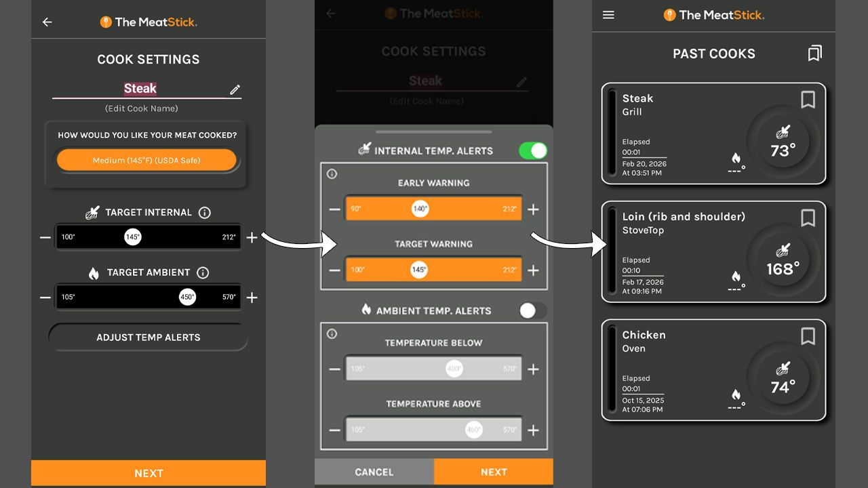Open bookmarked cooks icon beside Past Cooks title

814,54
